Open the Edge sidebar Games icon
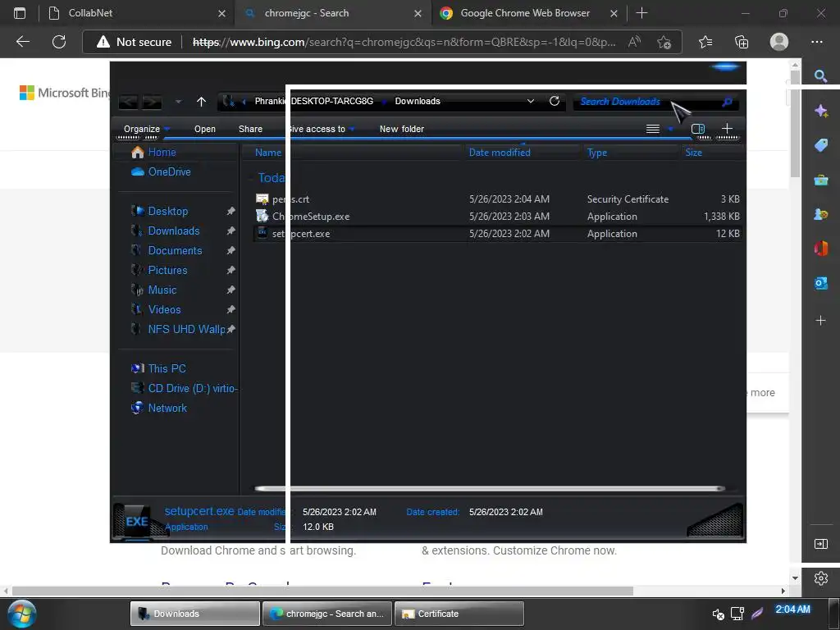The image size is (840, 630). coord(820,214)
